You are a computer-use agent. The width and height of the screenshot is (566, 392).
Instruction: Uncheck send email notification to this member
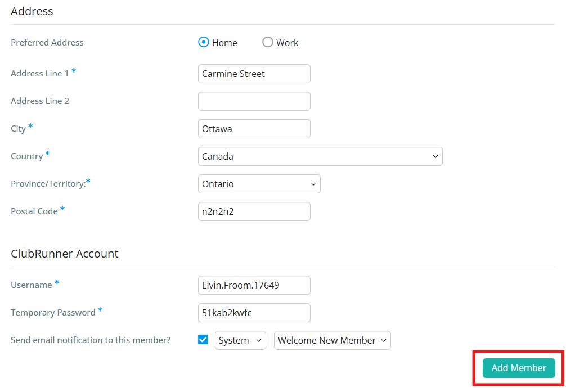point(203,340)
